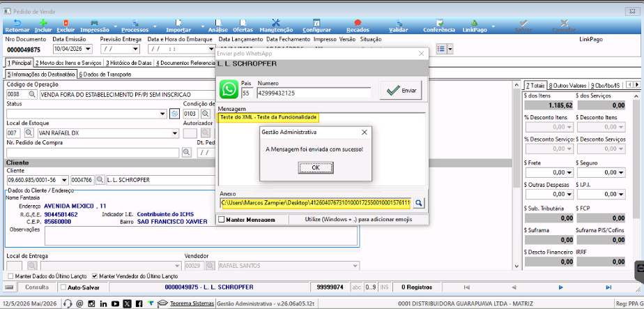Enable the Auto-Salvar checkbox

pyautogui.click(x=63, y=287)
